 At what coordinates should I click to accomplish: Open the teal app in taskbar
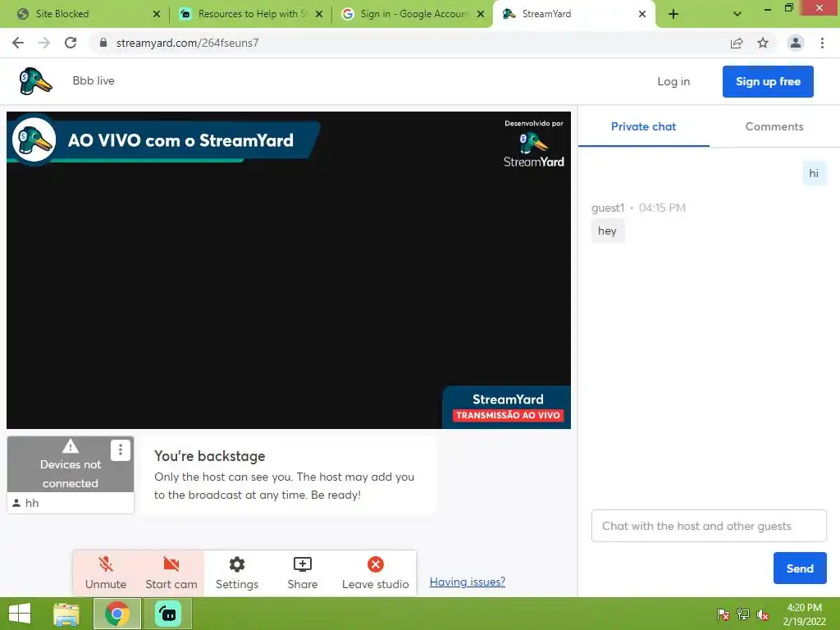pyautogui.click(x=167, y=614)
